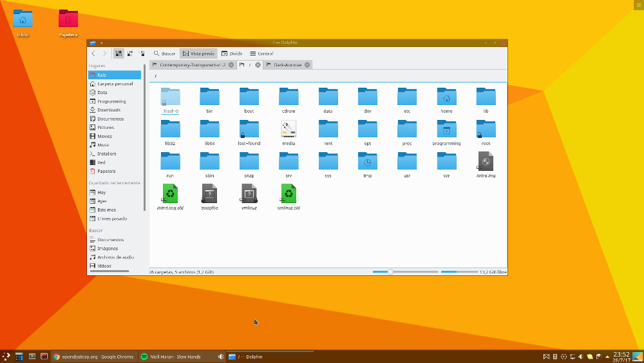
Task: Select the initrd.img.old file
Action: [x=170, y=197]
